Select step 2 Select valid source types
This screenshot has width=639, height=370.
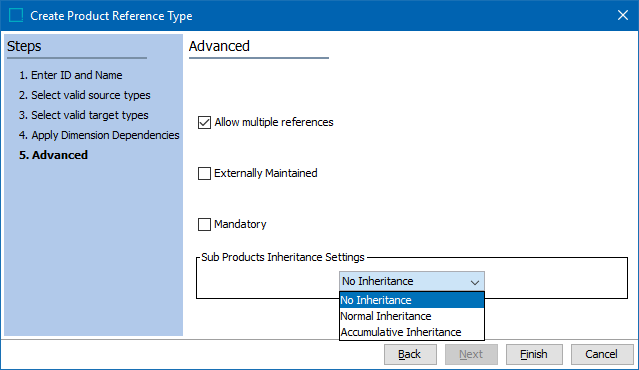tap(84, 95)
